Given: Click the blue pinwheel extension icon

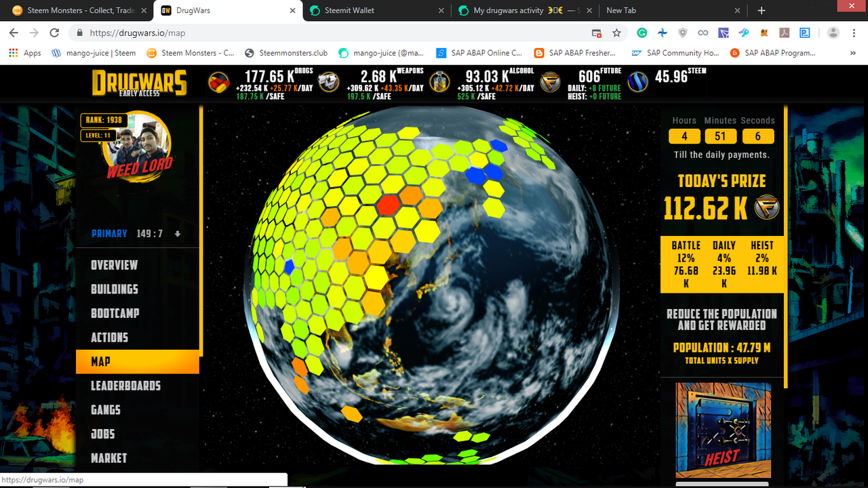Looking at the screenshot, I should 662,33.
